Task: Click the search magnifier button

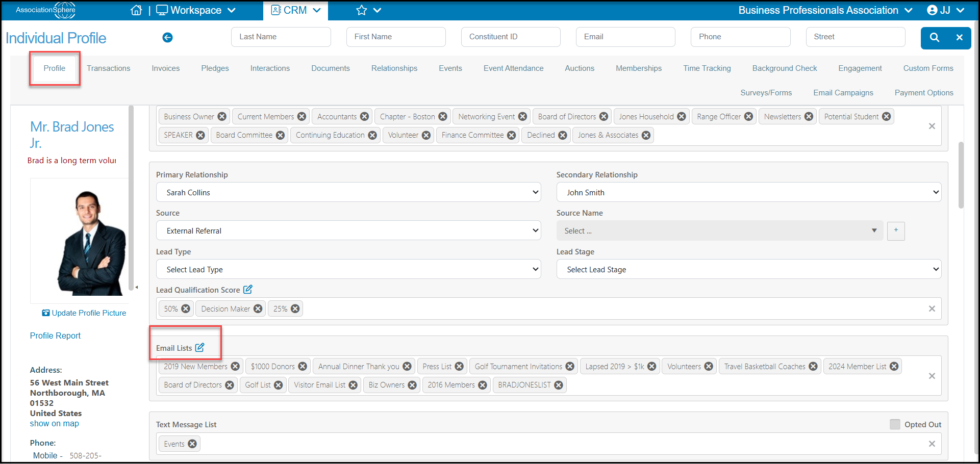Action: click(934, 37)
